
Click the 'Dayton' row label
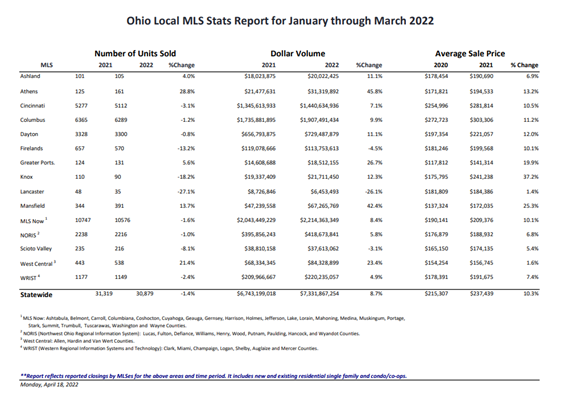coord(29,134)
